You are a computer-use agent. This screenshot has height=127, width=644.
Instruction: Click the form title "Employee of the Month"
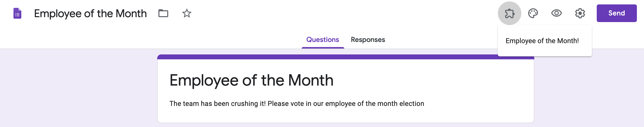tap(251, 80)
